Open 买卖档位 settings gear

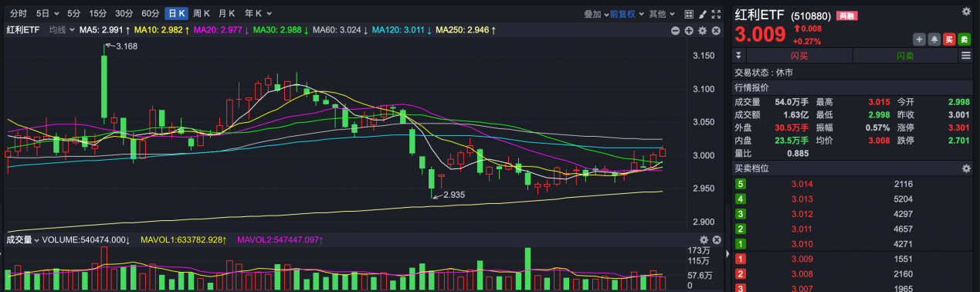(x=966, y=168)
